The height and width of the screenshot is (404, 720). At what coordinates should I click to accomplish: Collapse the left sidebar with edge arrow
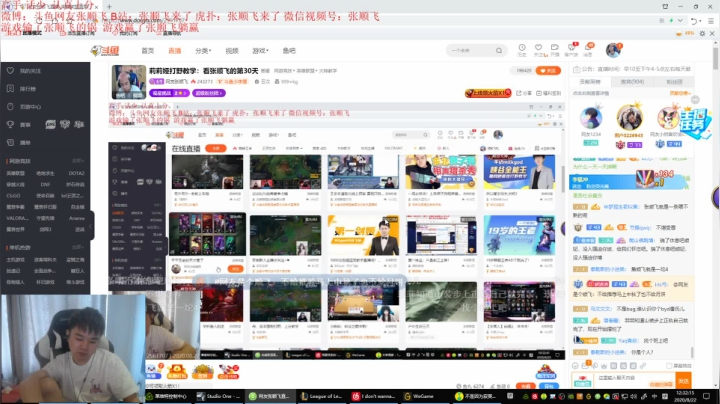tap(91, 226)
